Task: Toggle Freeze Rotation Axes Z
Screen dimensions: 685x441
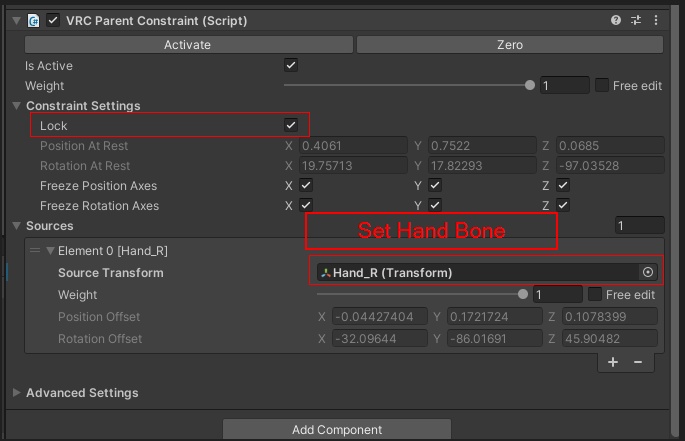Action: point(563,205)
